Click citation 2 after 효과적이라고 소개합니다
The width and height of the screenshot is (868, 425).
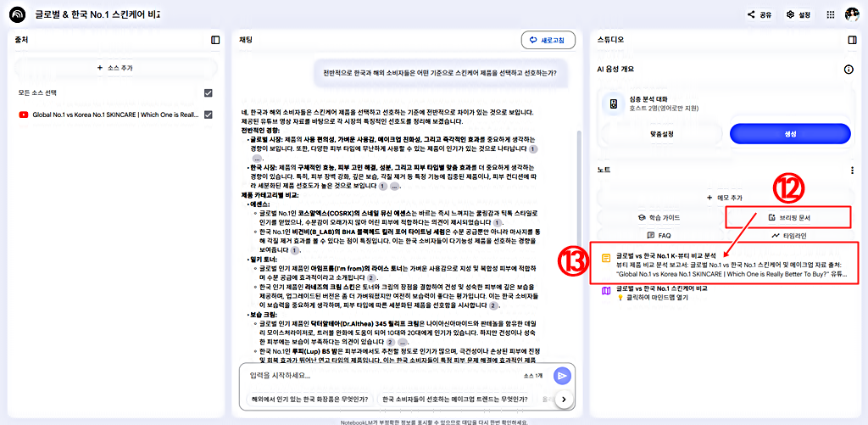pos(372,277)
